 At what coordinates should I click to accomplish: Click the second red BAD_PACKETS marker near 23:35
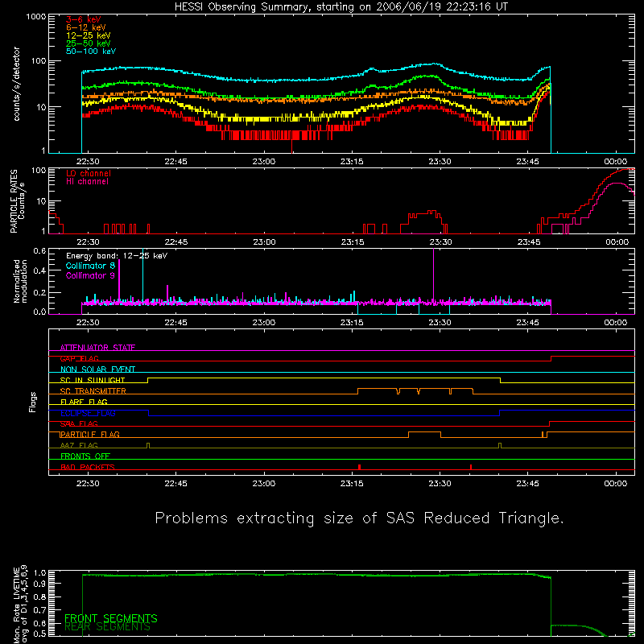pyautogui.click(x=471, y=467)
